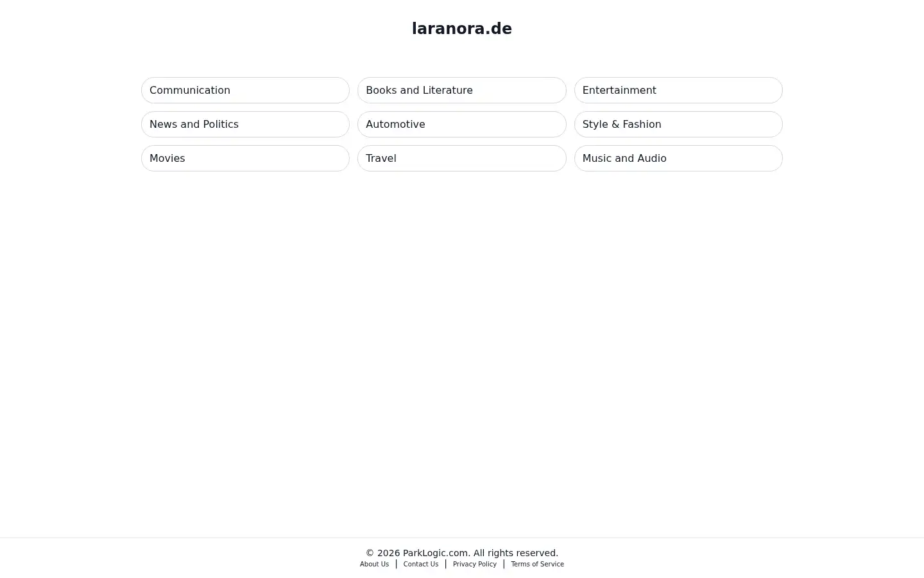Open the Books and Literature category
The width and height of the screenshot is (924, 578).
[x=461, y=90]
